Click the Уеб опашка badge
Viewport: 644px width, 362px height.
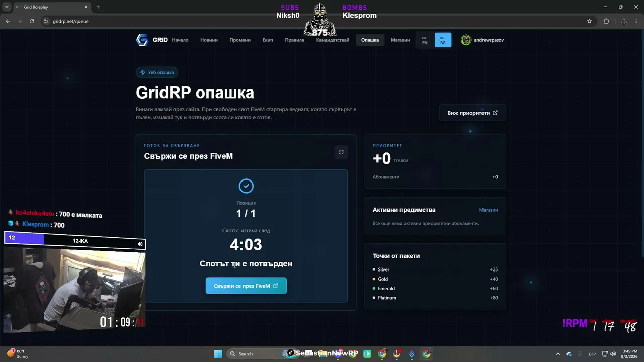pos(157,72)
